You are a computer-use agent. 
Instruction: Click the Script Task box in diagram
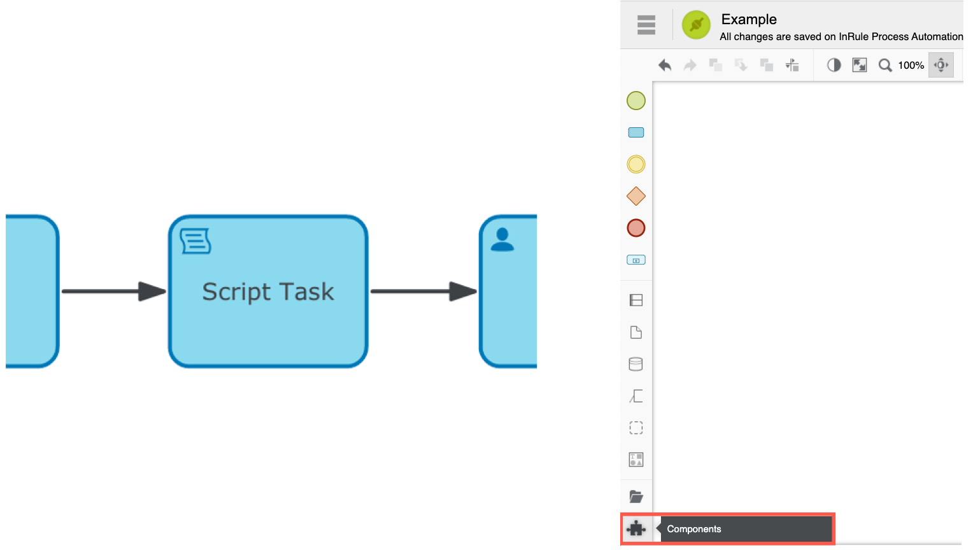click(268, 292)
